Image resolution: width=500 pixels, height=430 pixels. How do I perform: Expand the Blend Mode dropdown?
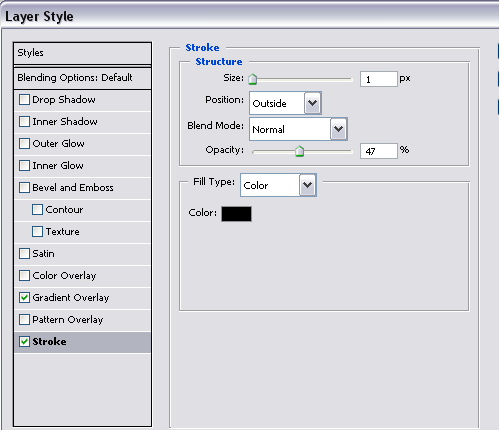(x=298, y=129)
